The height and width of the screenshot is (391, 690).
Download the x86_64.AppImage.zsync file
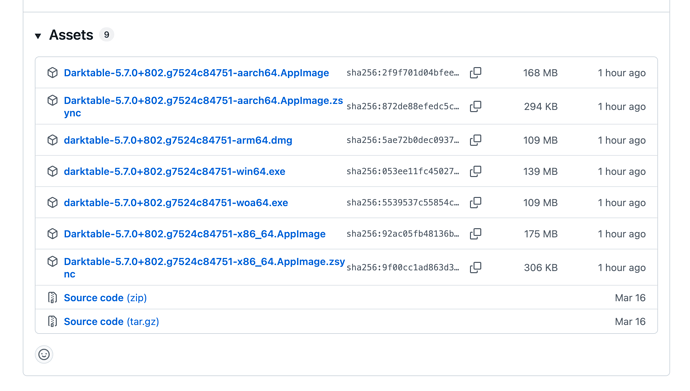[x=204, y=267]
